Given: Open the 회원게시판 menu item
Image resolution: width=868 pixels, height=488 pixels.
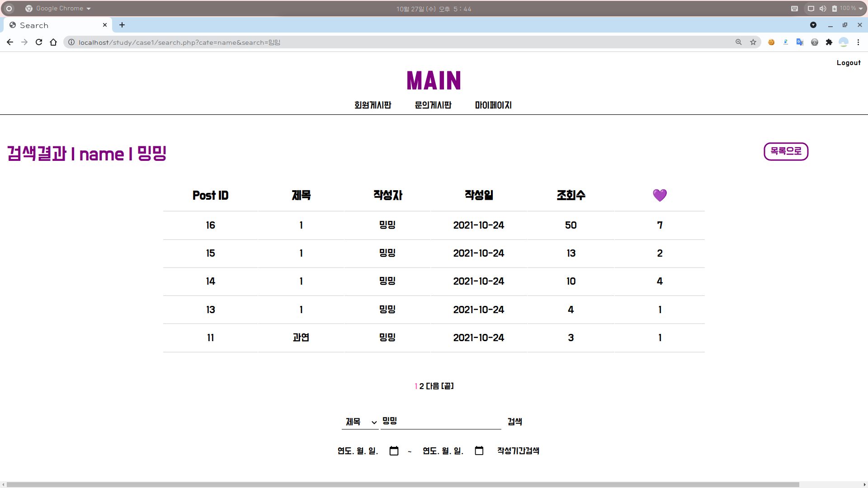Looking at the screenshot, I should [x=373, y=105].
